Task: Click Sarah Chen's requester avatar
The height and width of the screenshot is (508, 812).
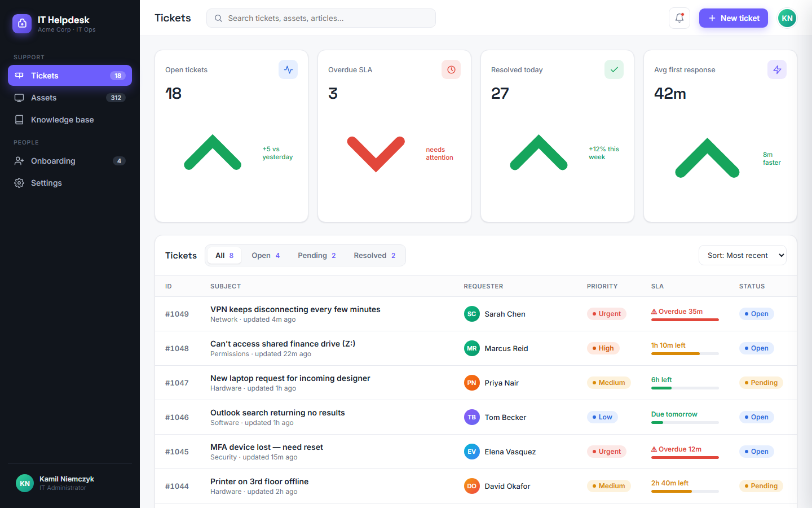Action: click(x=472, y=314)
